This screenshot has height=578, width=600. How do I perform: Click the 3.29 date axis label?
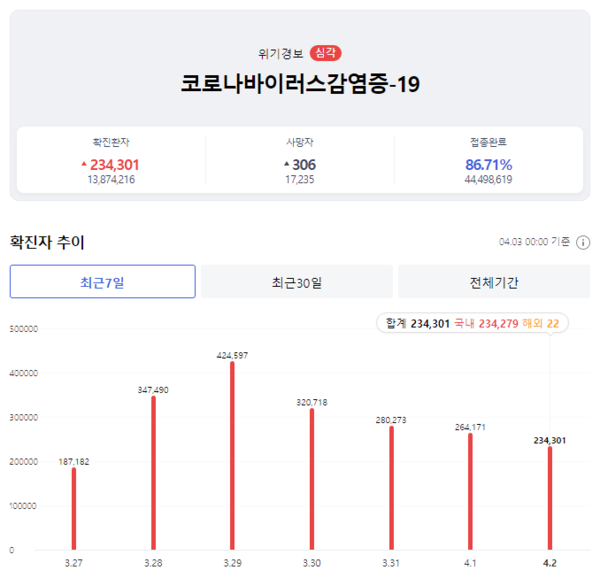point(233,563)
